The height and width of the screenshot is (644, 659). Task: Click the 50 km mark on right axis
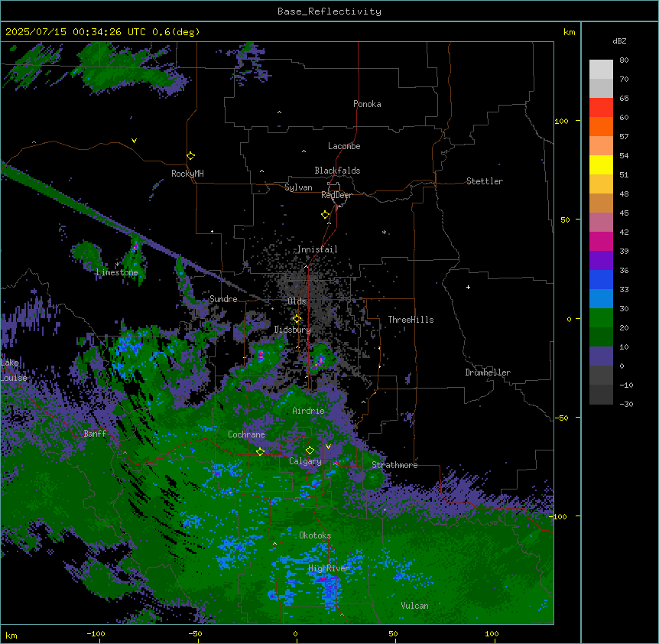565,220
